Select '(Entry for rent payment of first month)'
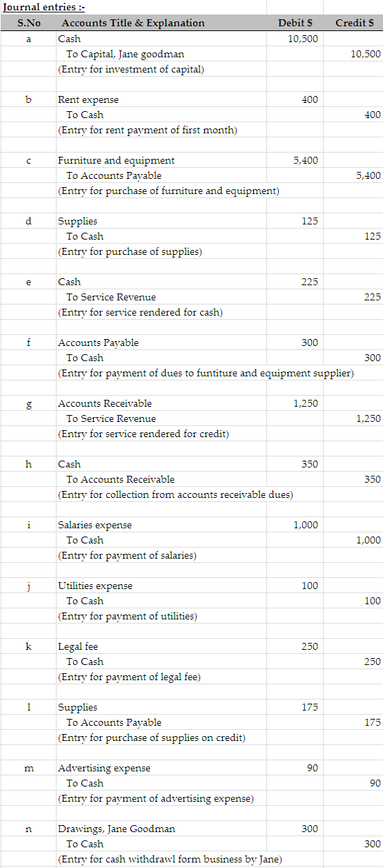This screenshot has width=383, height=868. (148, 130)
